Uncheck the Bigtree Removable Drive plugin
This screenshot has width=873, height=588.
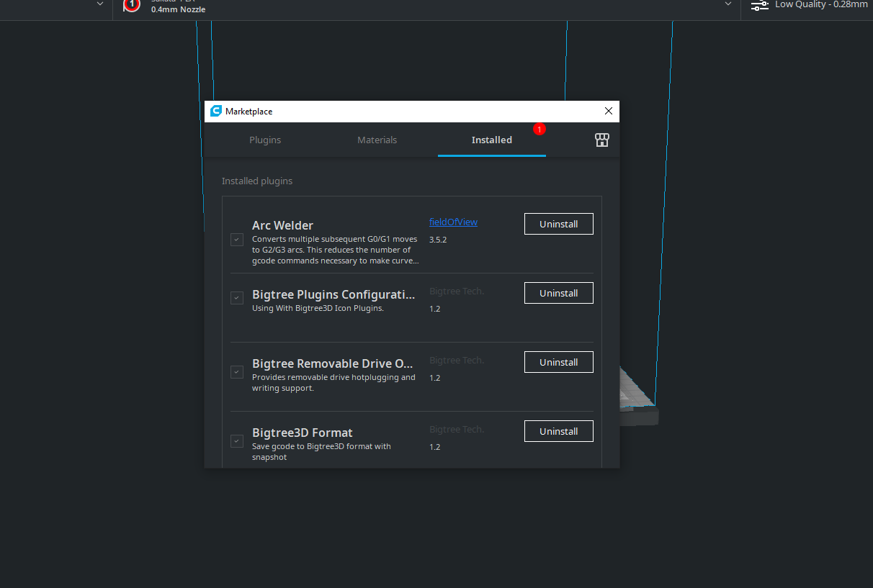pyautogui.click(x=237, y=372)
